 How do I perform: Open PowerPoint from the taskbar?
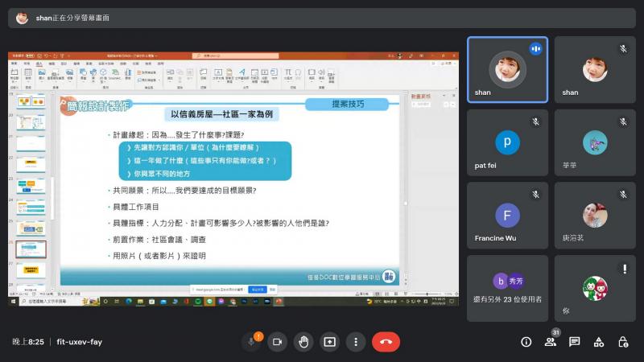[x=279, y=301]
